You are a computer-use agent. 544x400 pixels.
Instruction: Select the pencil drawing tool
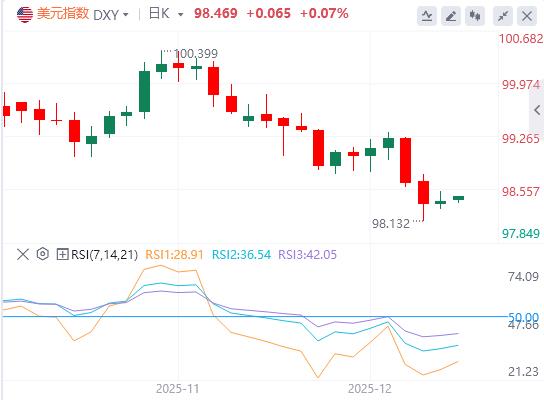tap(451, 16)
